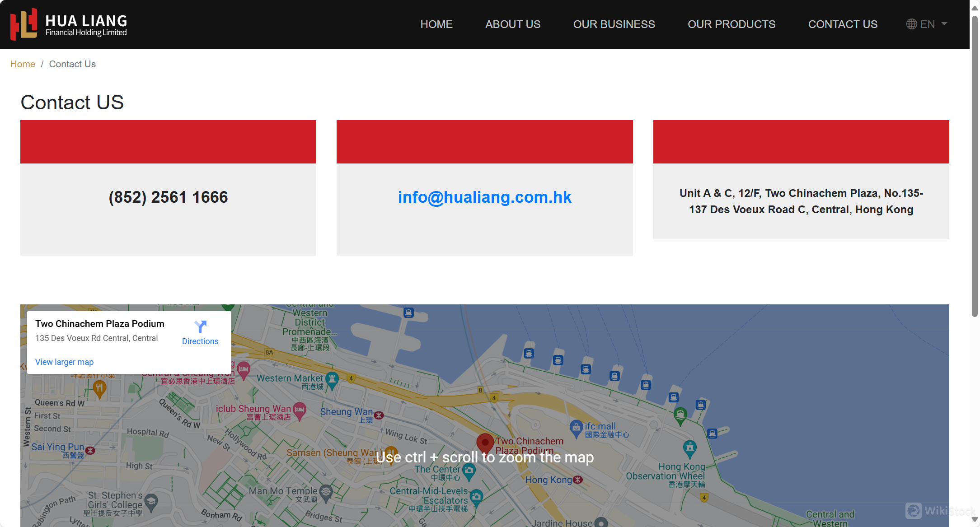Open the CONTACT US nav item
This screenshot has height=527, width=980.
click(843, 24)
